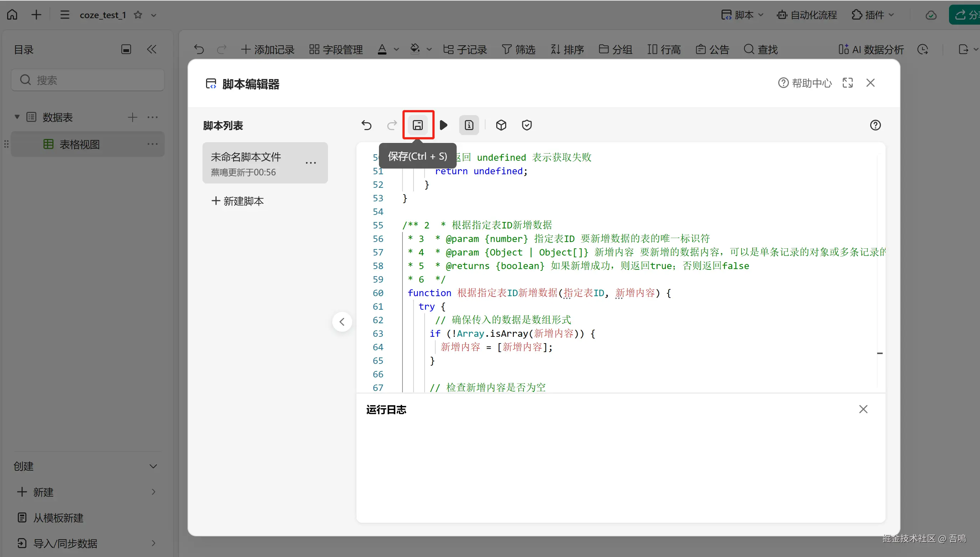The width and height of the screenshot is (980, 557).
Task: Collapse the script list panel arrow
Action: tap(342, 322)
